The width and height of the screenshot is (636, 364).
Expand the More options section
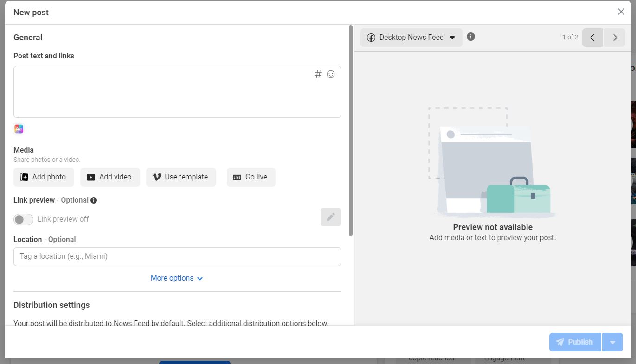[177, 278]
